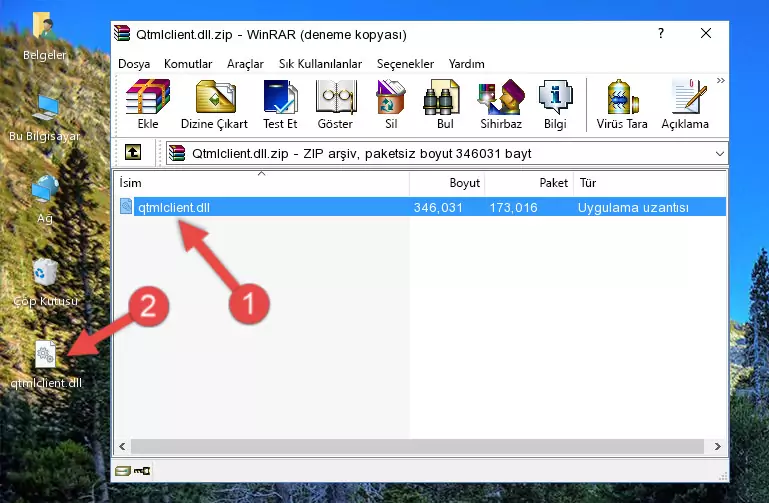Click the help question mark button
Screen dimensions: 769x503
pyautogui.click(x=661, y=33)
